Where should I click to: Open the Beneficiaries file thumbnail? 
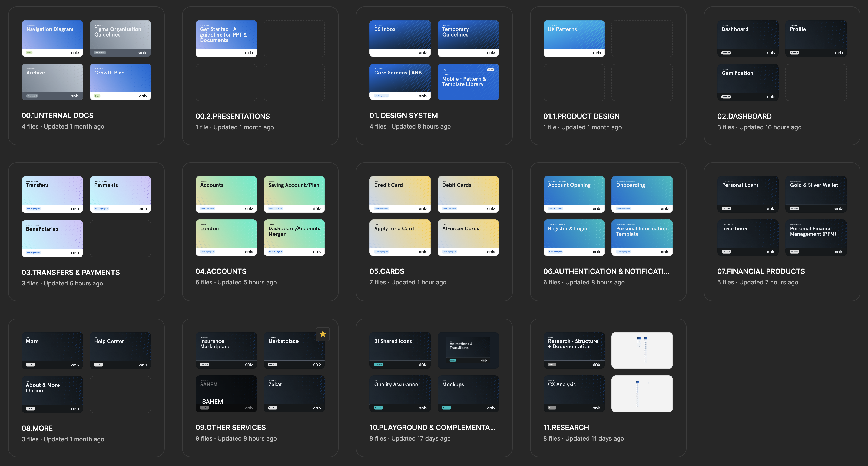52,238
